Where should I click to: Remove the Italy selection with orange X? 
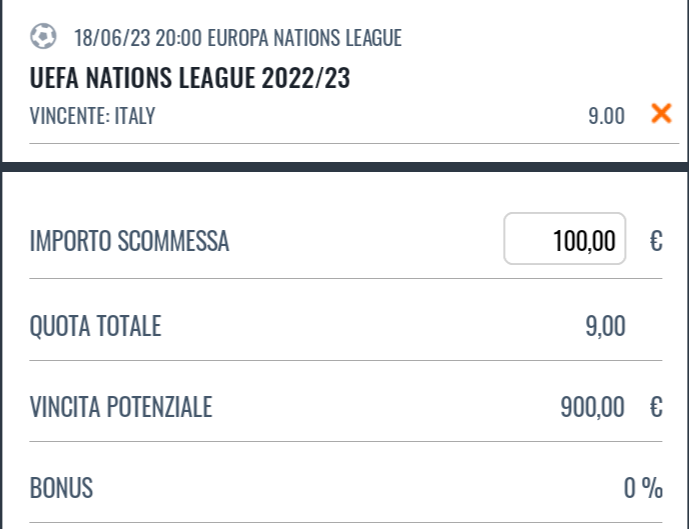pyautogui.click(x=661, y=114)
